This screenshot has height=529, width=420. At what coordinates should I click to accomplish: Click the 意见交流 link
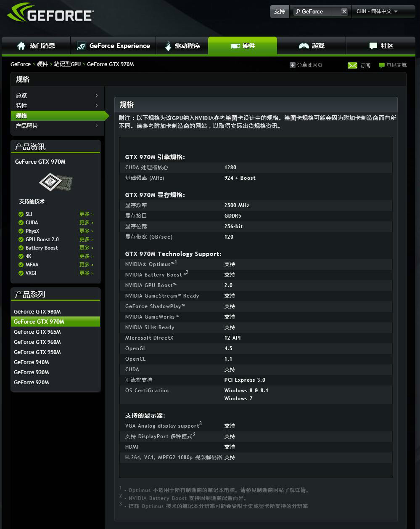coord(396,65)
